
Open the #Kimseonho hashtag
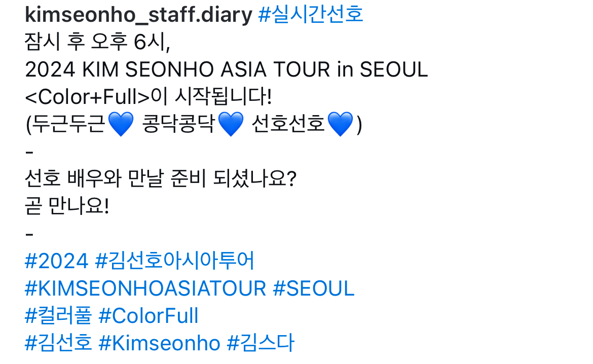click(x=159, y=344)
